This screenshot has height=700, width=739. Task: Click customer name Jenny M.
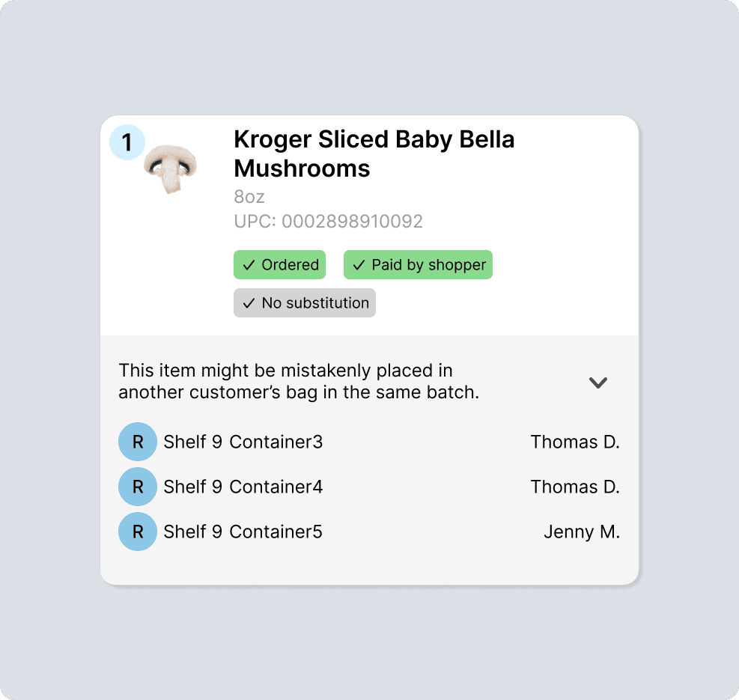pyautogui.click(x=581, y=532)
